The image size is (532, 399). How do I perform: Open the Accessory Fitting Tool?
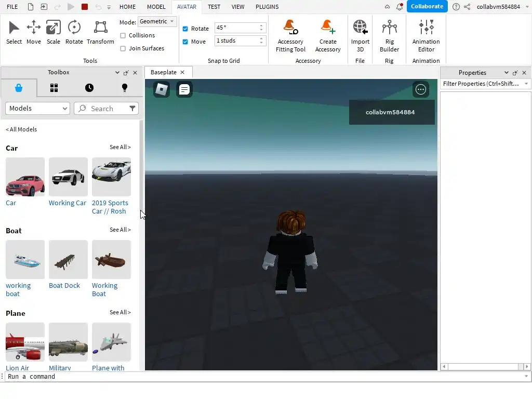[x=290, y=36]
